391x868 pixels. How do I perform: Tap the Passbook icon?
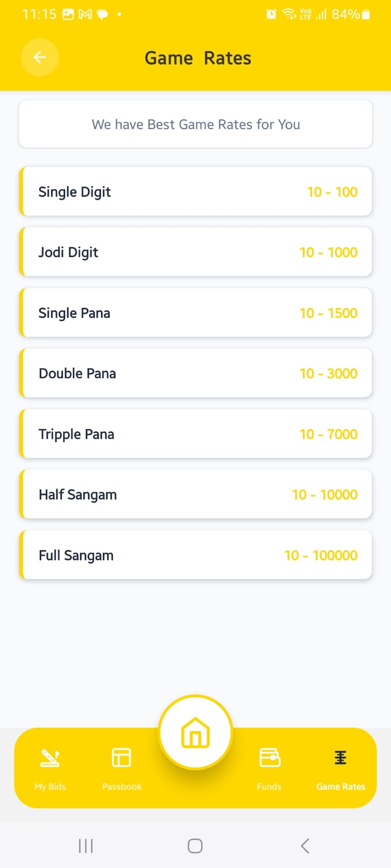click(121, 757)
